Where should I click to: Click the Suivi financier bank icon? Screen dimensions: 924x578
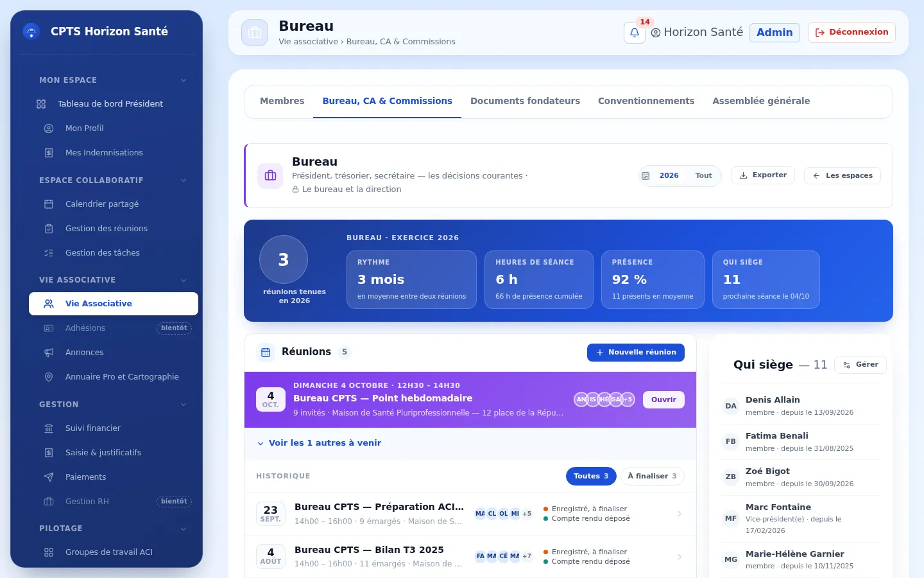pyautogui.click(x=49, y=428)
